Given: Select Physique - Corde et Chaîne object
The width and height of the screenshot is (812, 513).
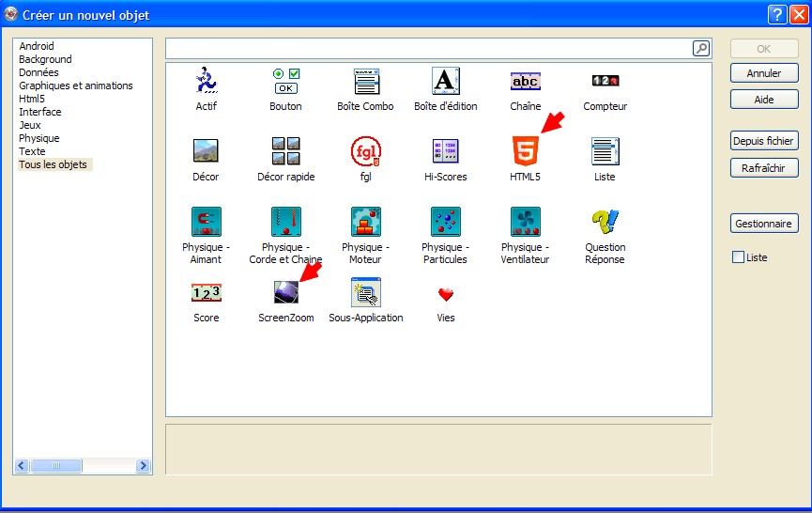Looking at the screenshot, I should point(286,221).
